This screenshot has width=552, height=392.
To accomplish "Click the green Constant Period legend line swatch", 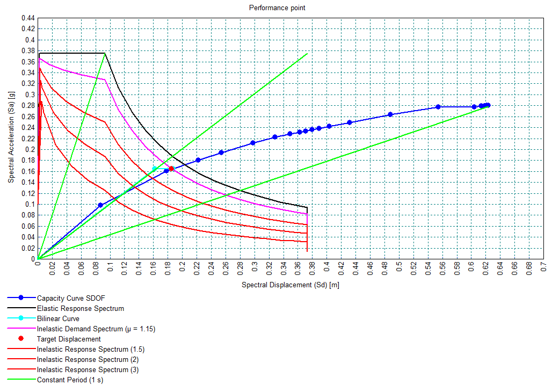I will pyautogui.click(x=20, y=380).
